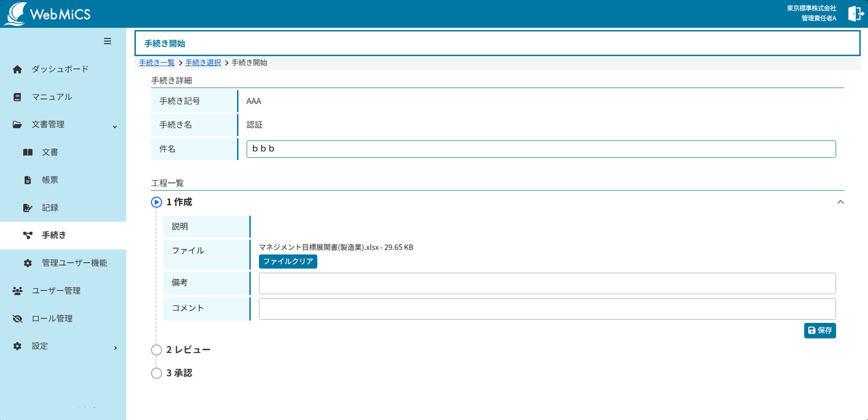Select the 3 承認 step circle
Viewport: 868px width, 420px height.
[156, 373]
